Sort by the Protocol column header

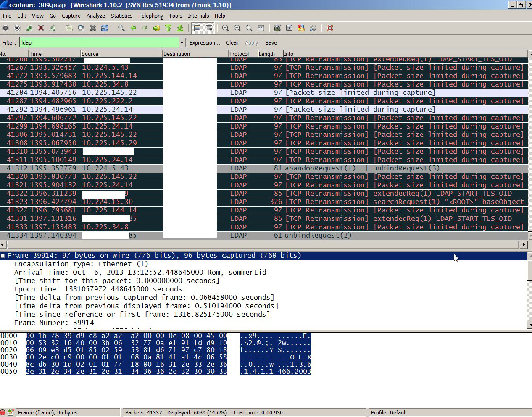coord(243,54)
